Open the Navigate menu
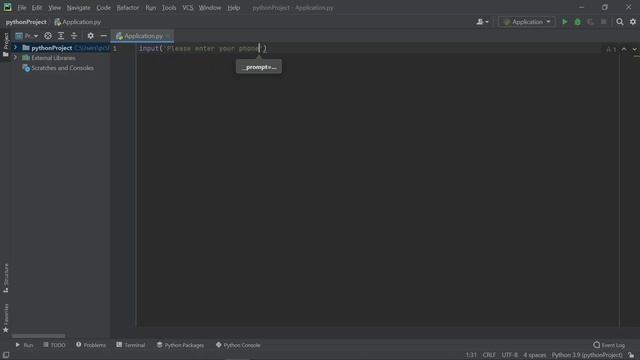 point(78,8)
